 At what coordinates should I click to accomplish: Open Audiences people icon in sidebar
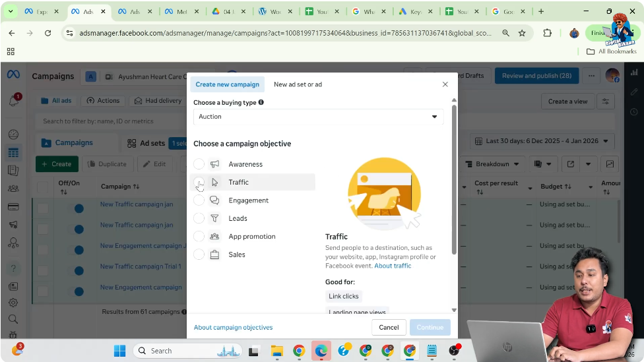[x=13, y=189]
